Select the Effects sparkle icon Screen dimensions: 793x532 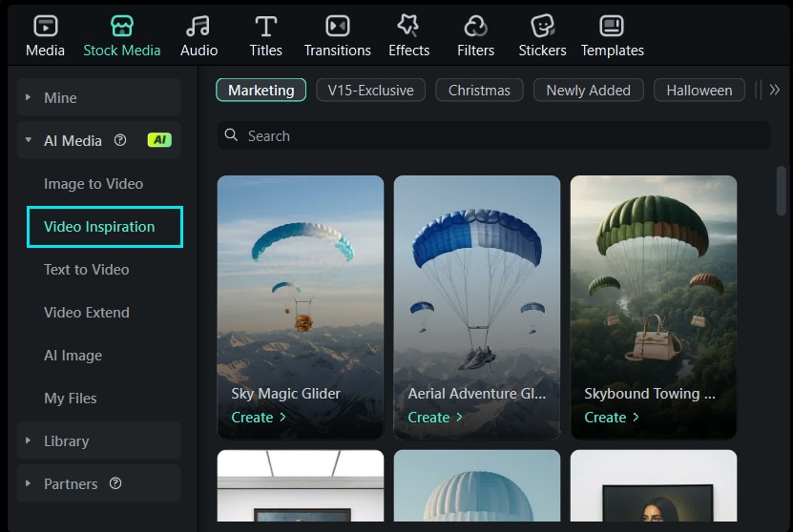(408, 26)
